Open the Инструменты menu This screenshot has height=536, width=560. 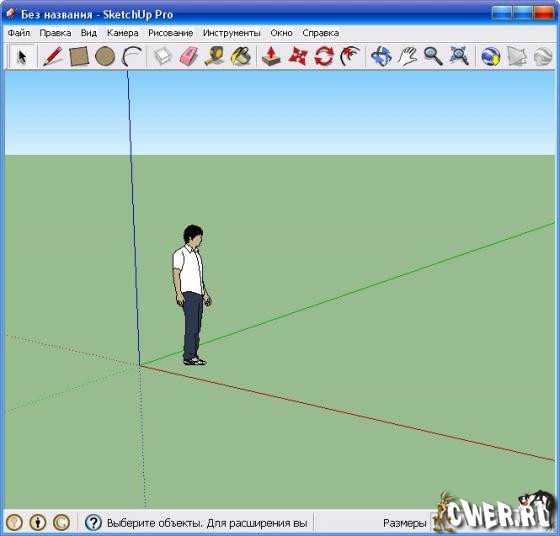coord(231,33)
